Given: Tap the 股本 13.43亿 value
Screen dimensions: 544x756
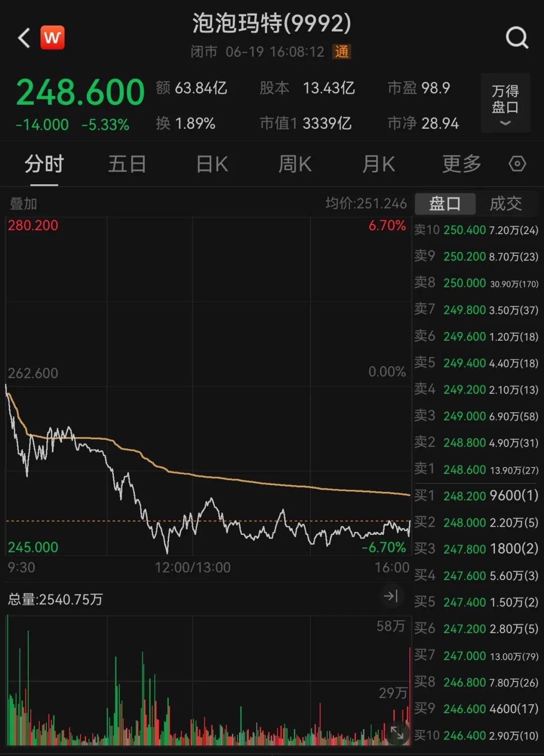Looking at the screenshot, I should coord(307,88).
